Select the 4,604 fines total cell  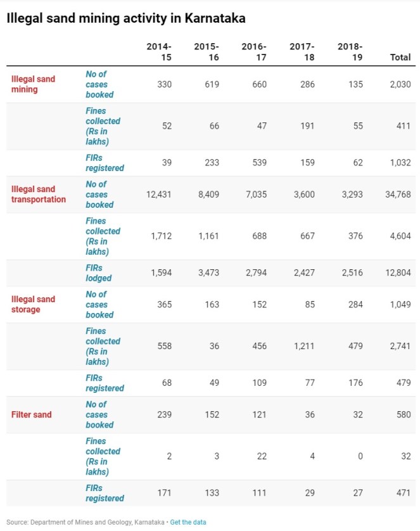coord(400,236)
